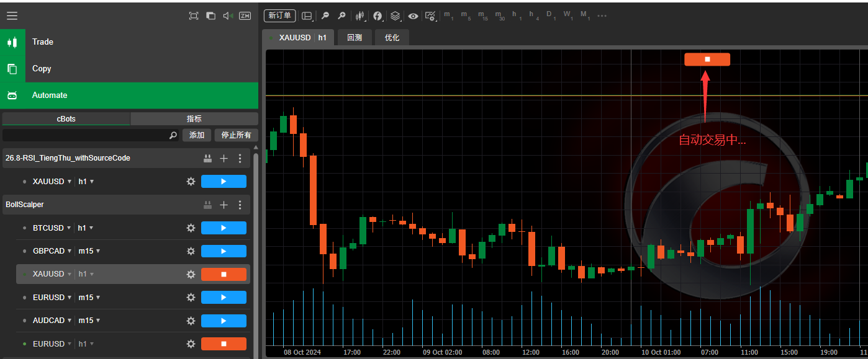Open more options for BollScalper cBot
Screen dimensions: 868x359
240,205
